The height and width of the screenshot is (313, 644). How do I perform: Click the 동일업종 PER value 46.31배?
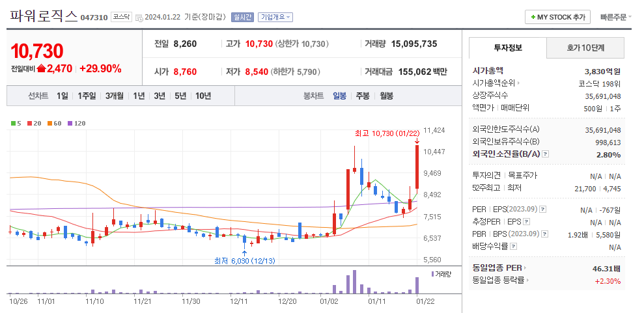606,269
